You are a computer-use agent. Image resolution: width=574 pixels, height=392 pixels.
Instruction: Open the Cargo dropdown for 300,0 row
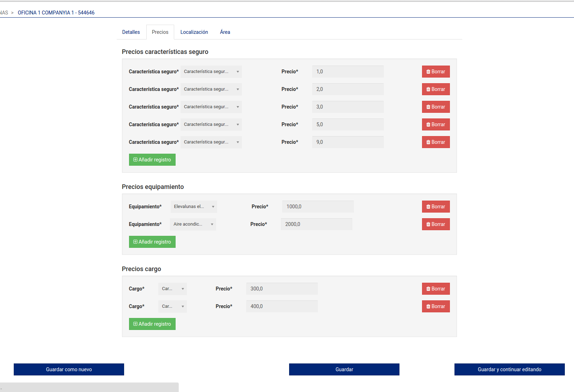(172, 289)
